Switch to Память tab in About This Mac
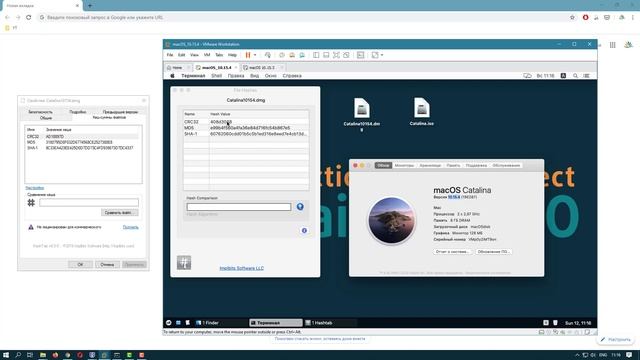This screenshot has width=640, height=360. [x=453, y=165]
